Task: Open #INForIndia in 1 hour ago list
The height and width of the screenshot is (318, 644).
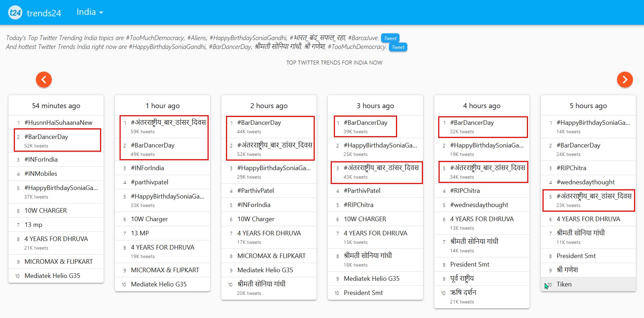Action: [x=147, y=168]
